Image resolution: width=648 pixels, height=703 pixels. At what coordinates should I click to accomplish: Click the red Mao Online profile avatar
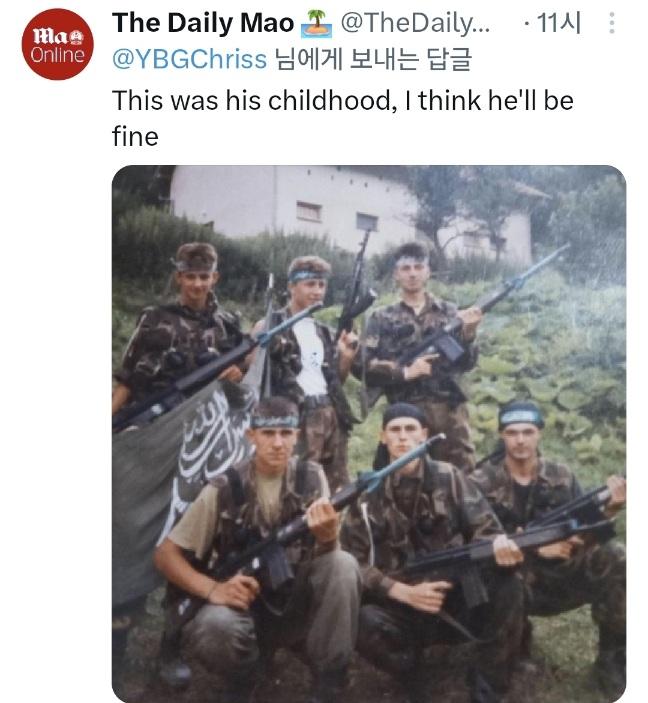tap(58, 44)
